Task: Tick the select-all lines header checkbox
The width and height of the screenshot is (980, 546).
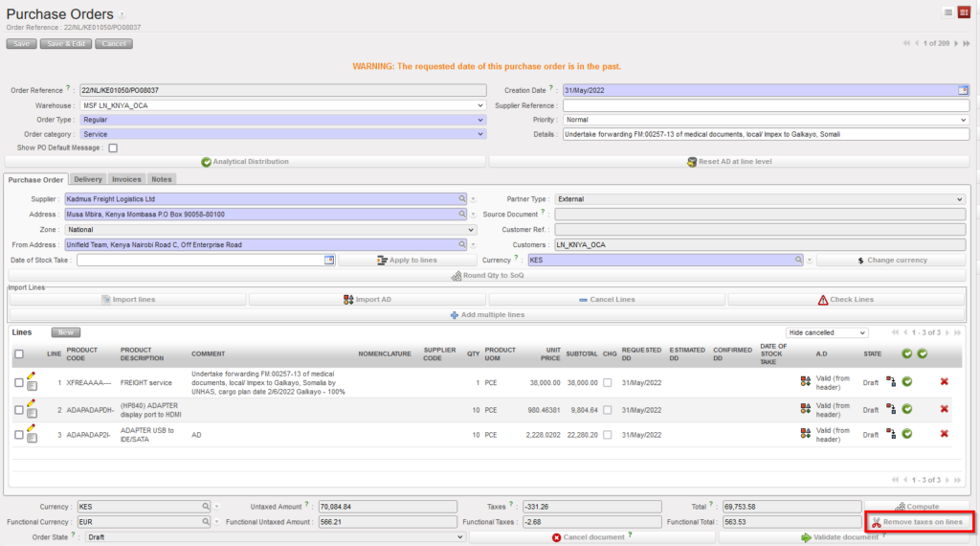Action: (19, 354)
